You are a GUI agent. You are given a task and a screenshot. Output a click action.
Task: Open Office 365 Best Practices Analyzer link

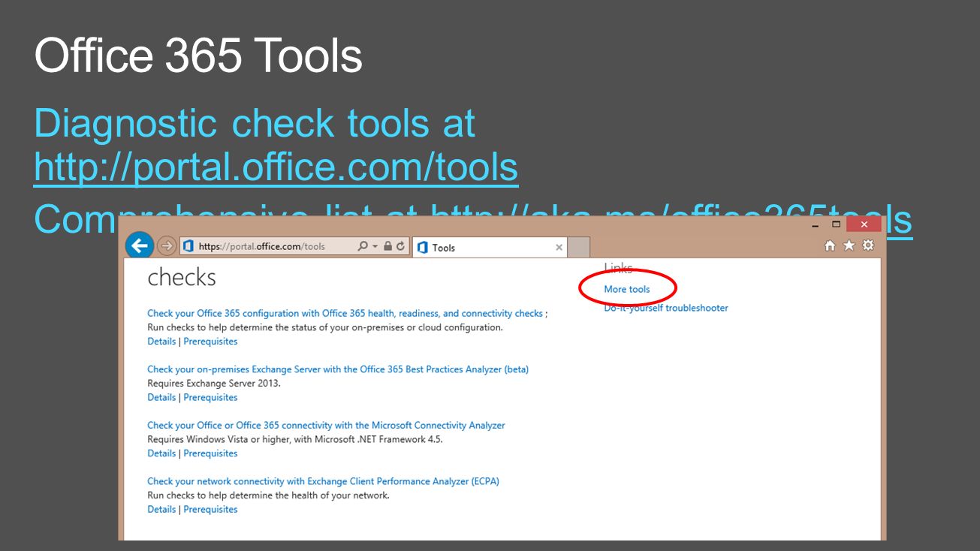coord(338,369)
